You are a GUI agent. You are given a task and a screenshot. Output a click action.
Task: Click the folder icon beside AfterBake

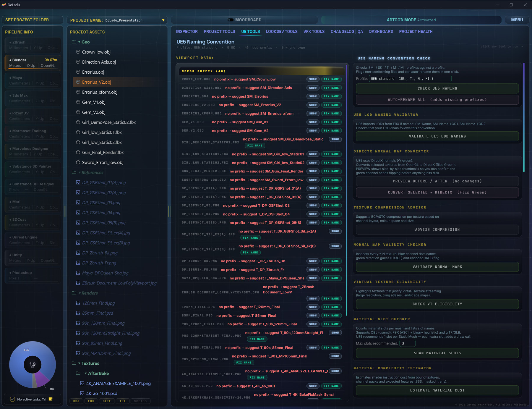pos(78,373)
